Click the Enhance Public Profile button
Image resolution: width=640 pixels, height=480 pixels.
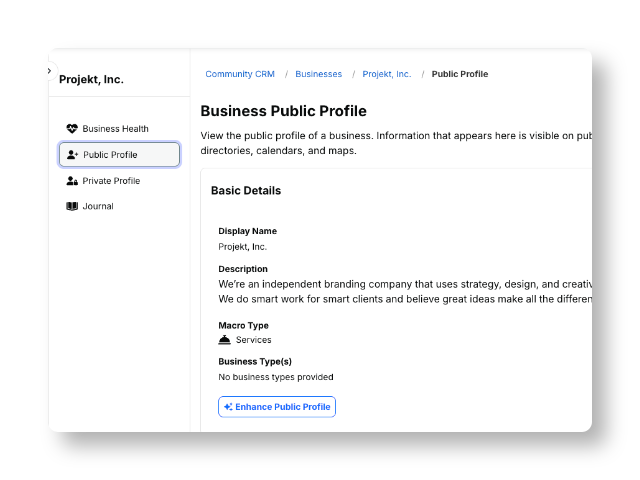(x=277, y=407)
